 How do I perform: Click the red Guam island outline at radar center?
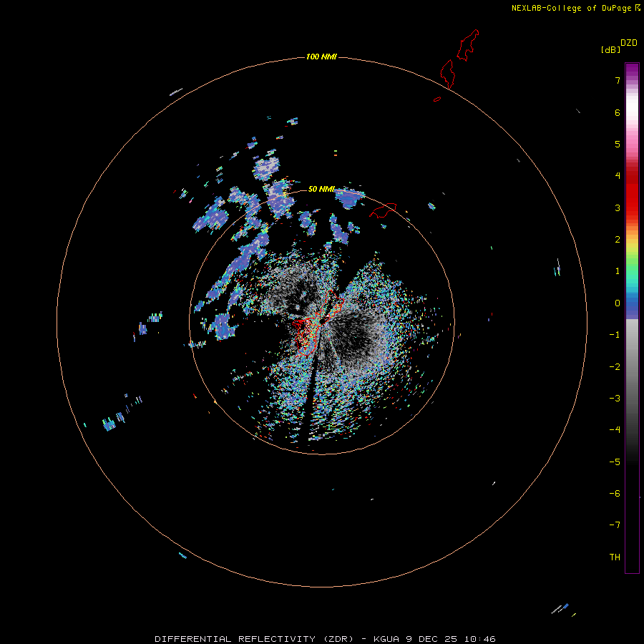pos(317,323)
